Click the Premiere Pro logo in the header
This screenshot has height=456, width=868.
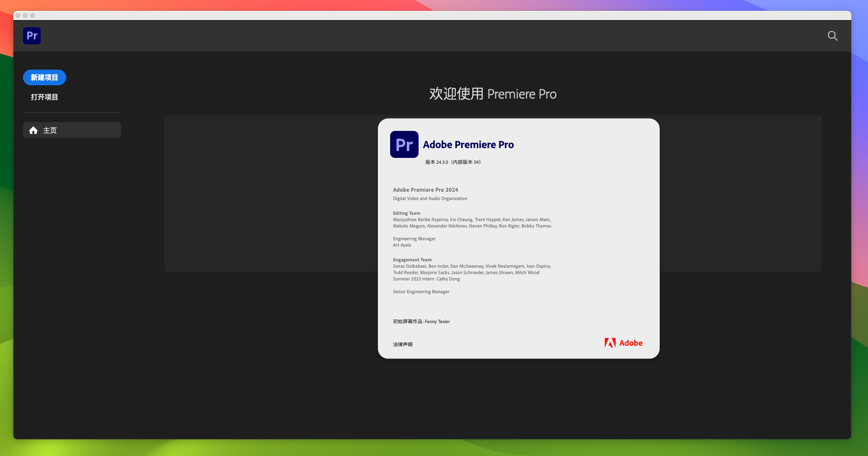point(32,36)
